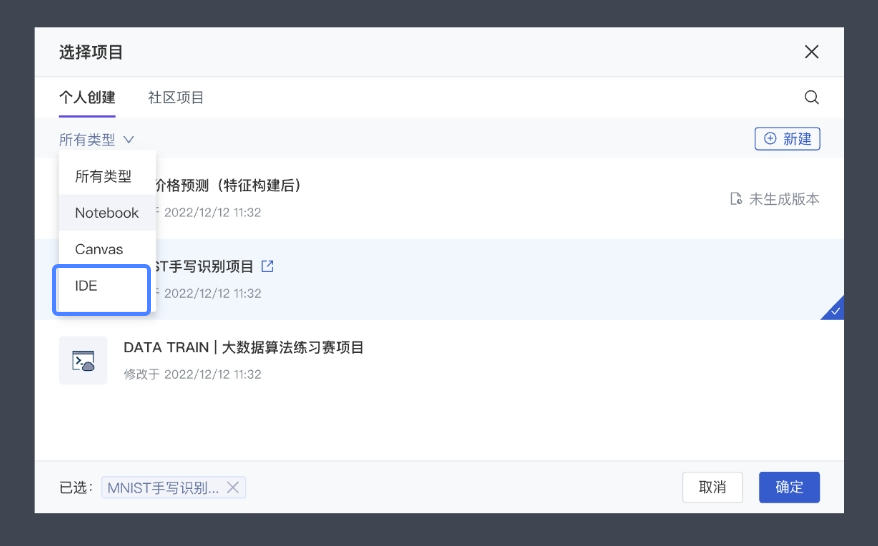
Task: Switch to the 个人创建 tab
Action: (x=87, y=97)
